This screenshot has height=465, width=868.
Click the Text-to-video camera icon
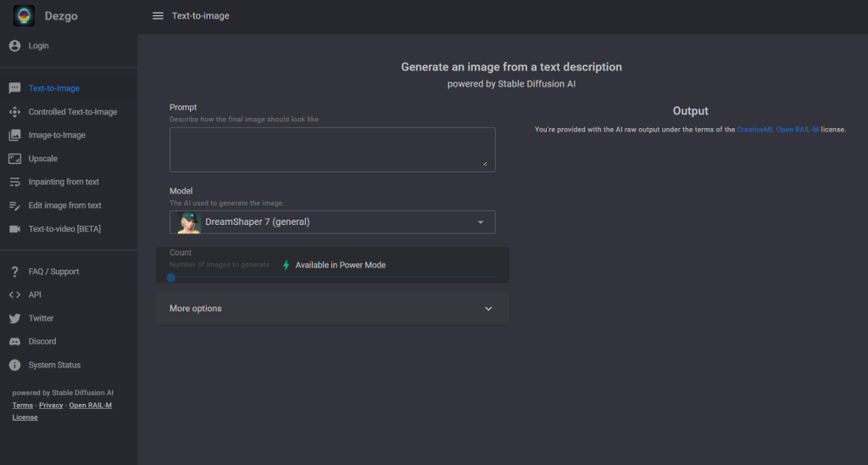coord(15,229)
